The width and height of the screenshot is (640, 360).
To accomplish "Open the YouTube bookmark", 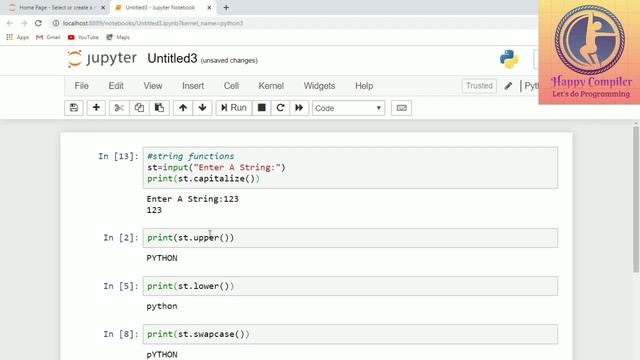I will coord(83,37).
